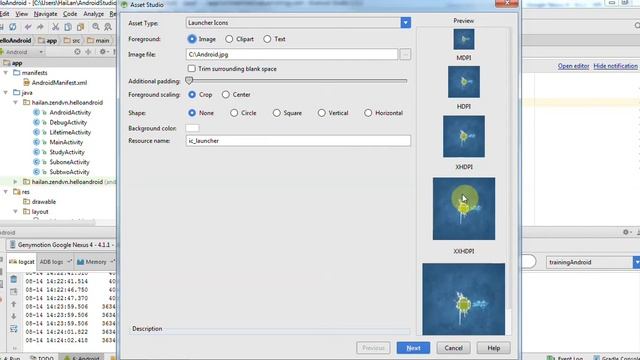Click the scroll-to-end icon below trash

pyautogui.click(x=13, y=291)
